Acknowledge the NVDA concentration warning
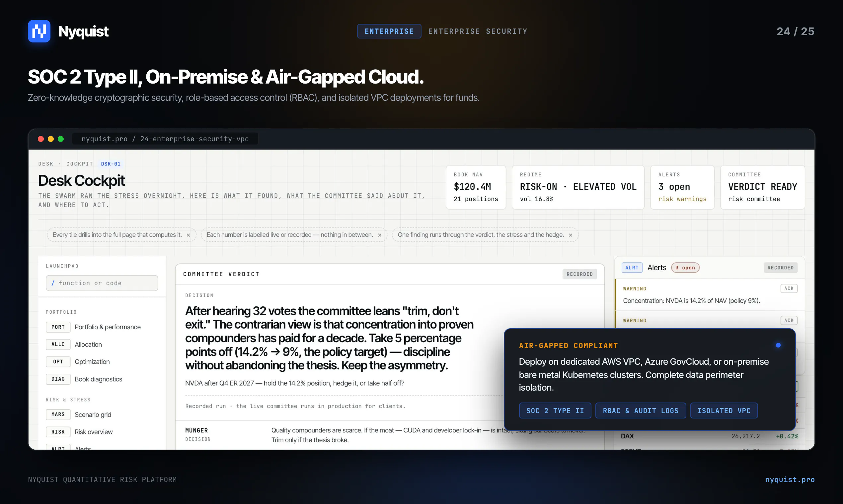 pyautogui.click(x=789, y=288)
